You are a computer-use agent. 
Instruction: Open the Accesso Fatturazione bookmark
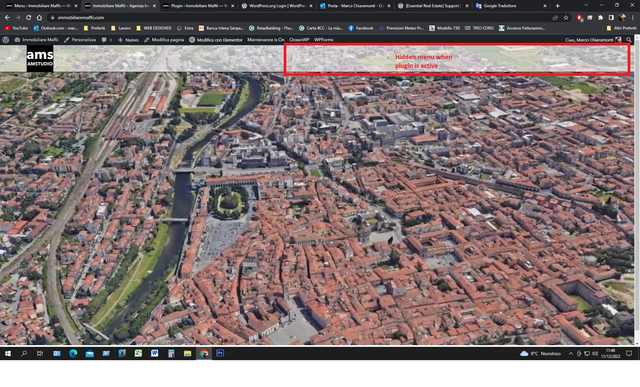(x=522, y=28)
